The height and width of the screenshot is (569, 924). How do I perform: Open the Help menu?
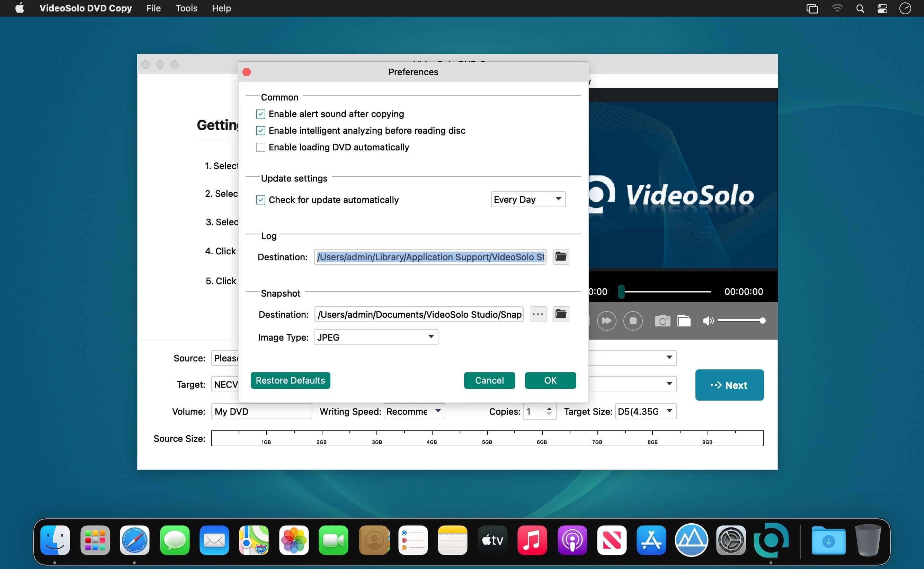221,8
